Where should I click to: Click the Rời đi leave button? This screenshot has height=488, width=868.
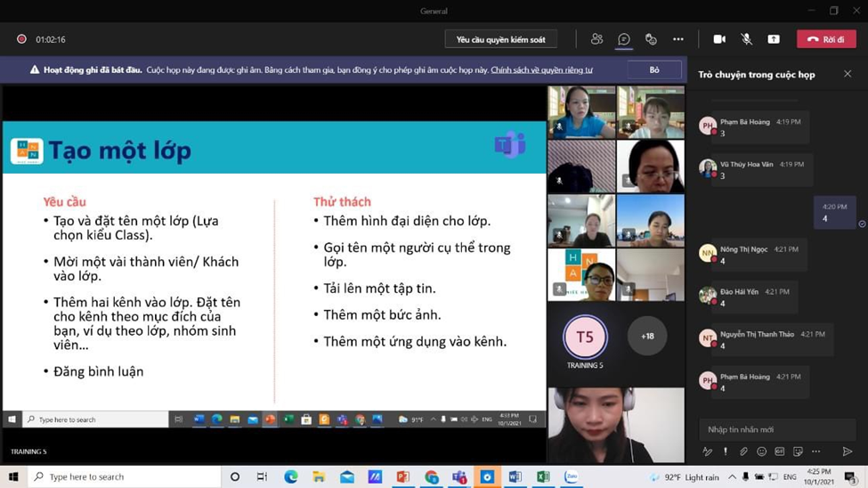coord(826,39)
